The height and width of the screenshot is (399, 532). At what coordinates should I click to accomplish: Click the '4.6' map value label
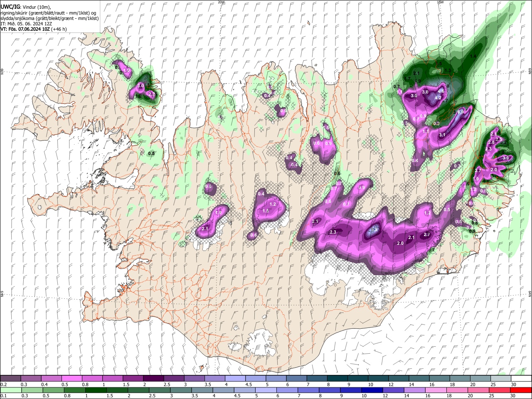click(x=441, y=91)
